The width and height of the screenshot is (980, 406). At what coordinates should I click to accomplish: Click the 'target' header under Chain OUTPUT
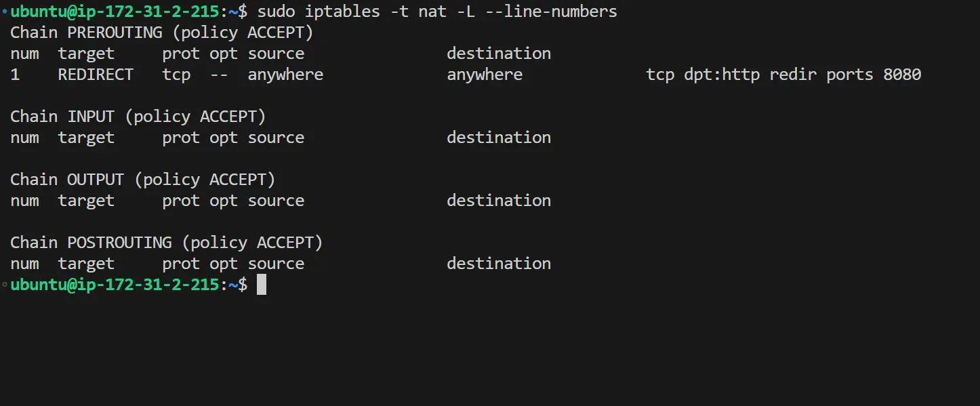[86, 201]
